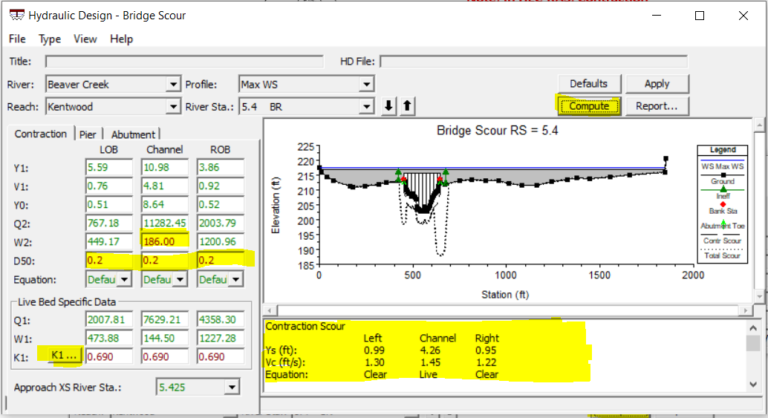Click the results panel scroll up arrow
The height and width of the screenshot is (418, 768).
click(753, 328)
